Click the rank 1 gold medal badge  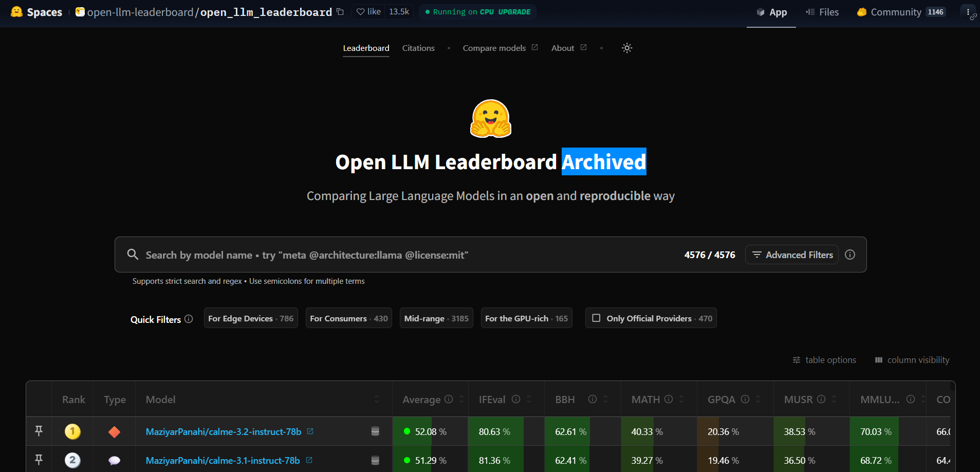click(x=72, y=431)
